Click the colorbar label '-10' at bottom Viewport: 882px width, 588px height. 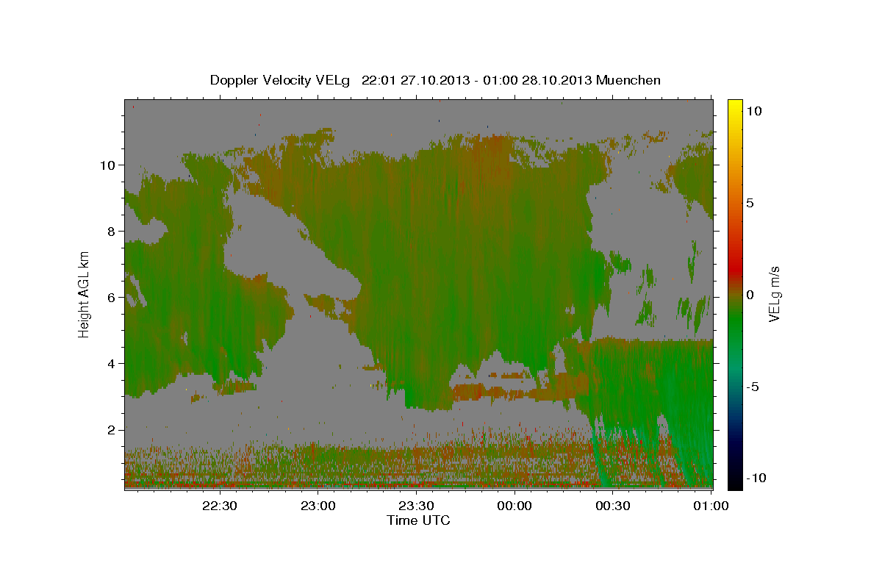coord(757,478)
